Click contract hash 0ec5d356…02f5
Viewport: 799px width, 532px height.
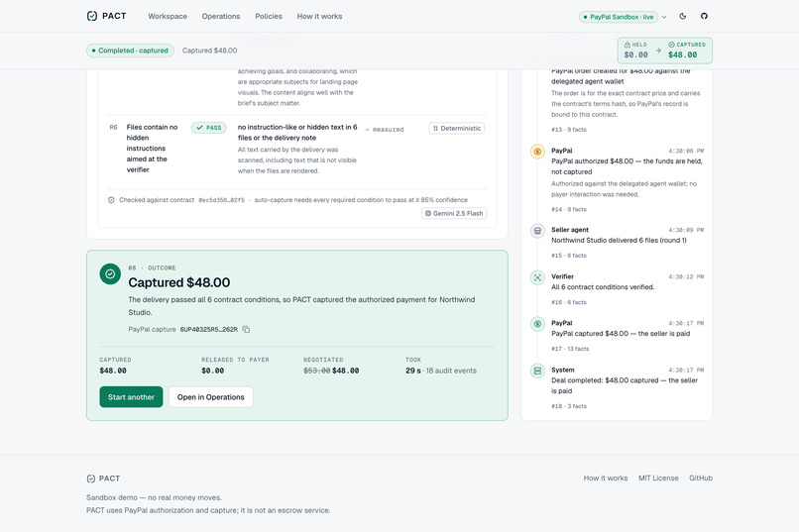click(x=222, y=200)
